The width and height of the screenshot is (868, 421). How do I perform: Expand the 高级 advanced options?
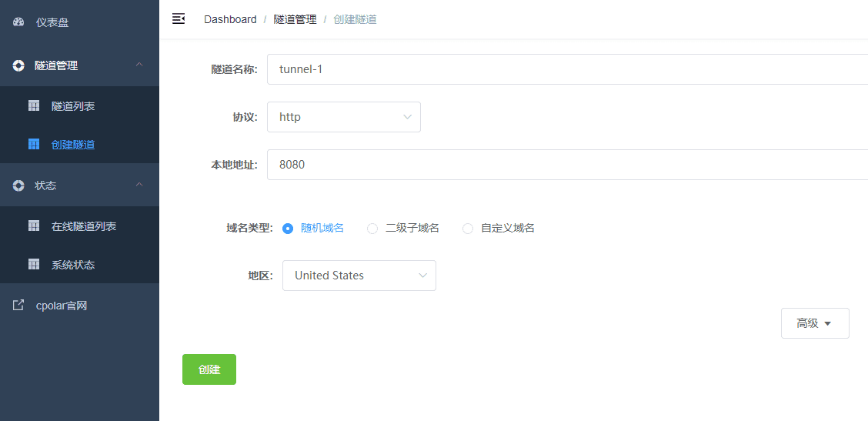coord(815,323)
